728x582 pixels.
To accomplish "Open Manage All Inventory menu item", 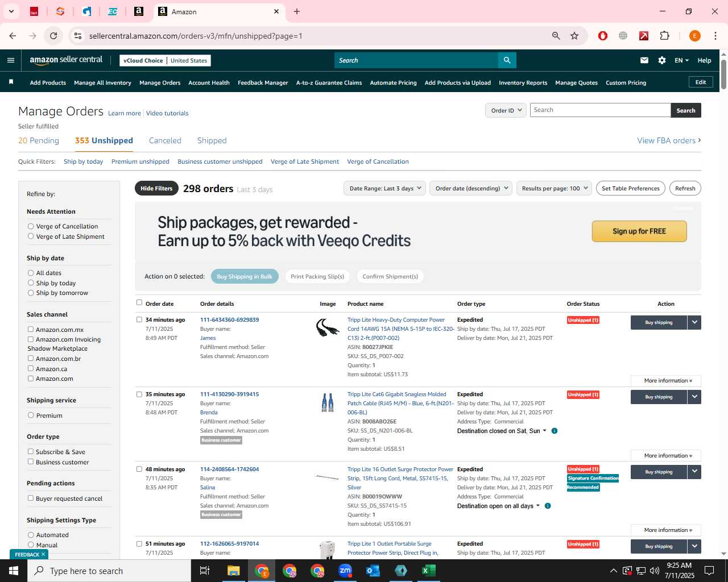I will coord(102,82).
